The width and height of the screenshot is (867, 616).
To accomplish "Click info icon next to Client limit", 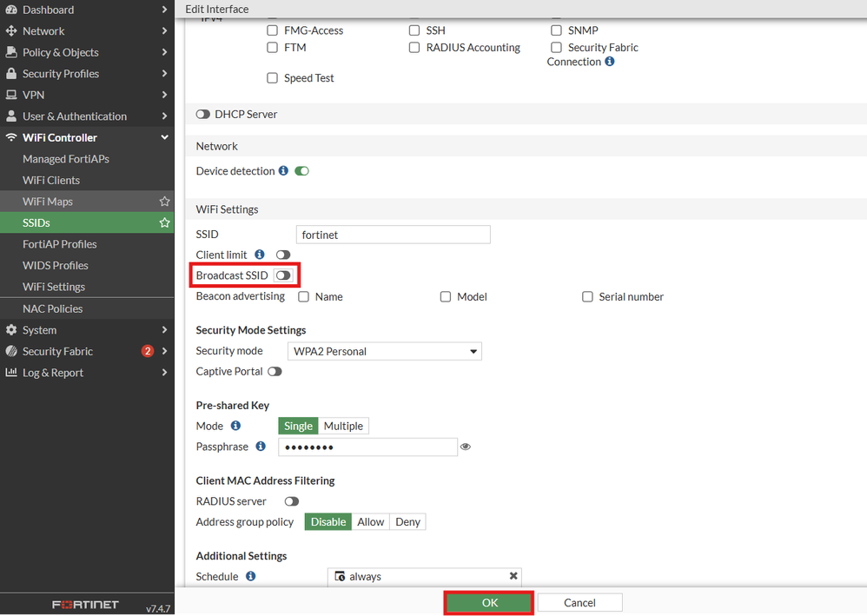I will coord(260,255).
